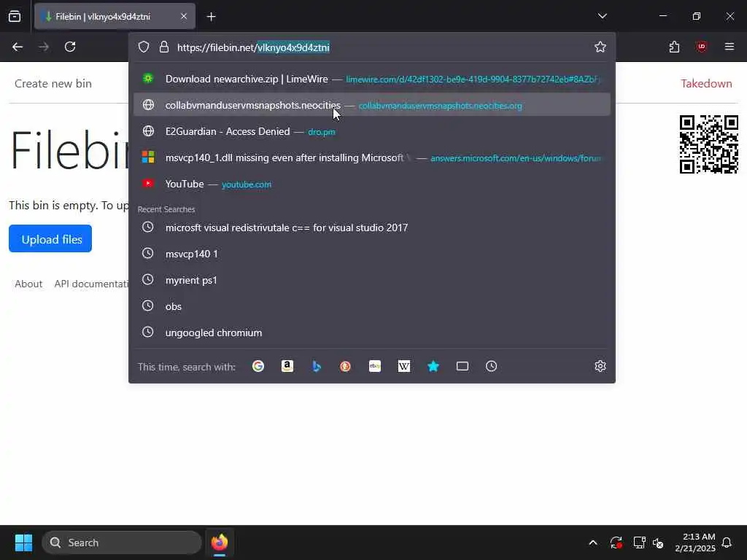This screenshot has height=560, width=747.
Task: Open API documentation footer link
Action: [91, 284]
